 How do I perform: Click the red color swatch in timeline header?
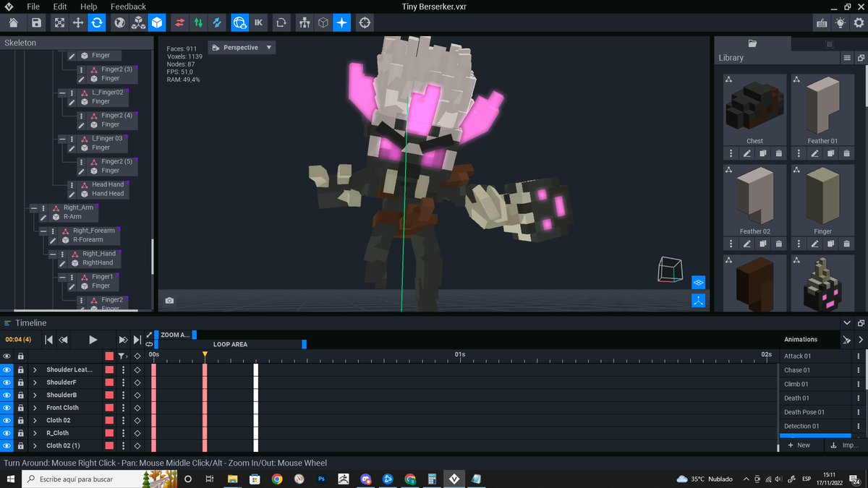point(109,356)
